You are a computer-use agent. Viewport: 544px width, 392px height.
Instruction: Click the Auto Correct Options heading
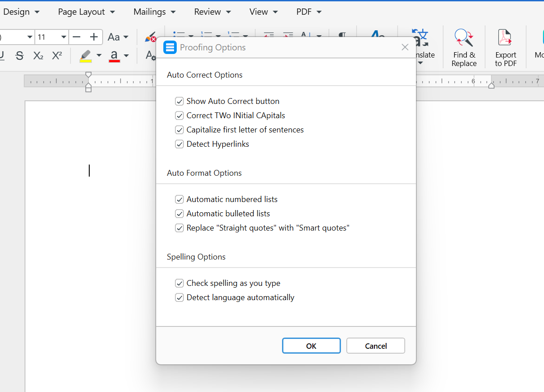click(205, 75)
